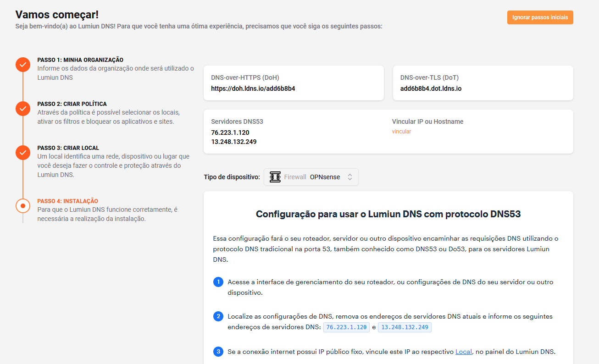
Task: Open the Tipo de dispositivo dropdown
Action: pyautogui.click(x=311, y=177)
